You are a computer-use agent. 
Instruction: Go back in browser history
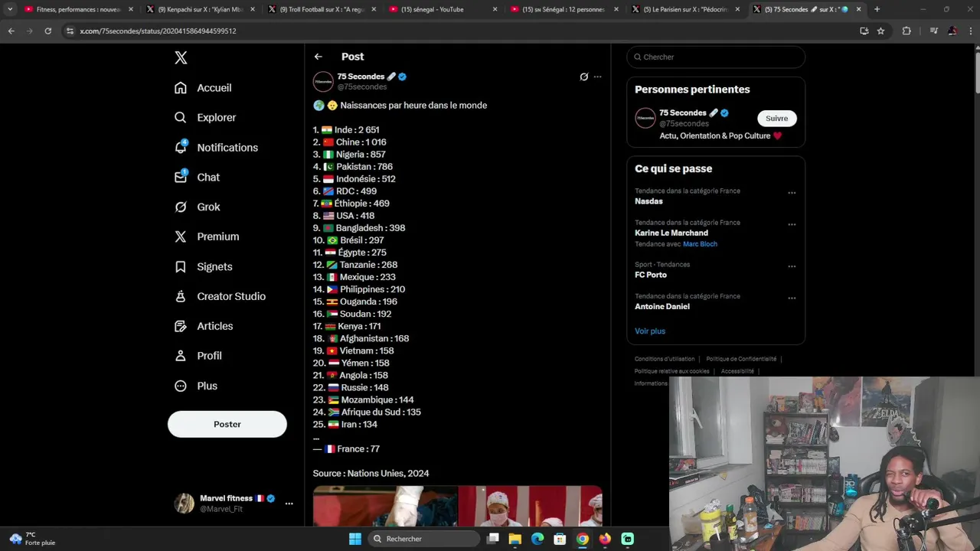click(11, 31)
